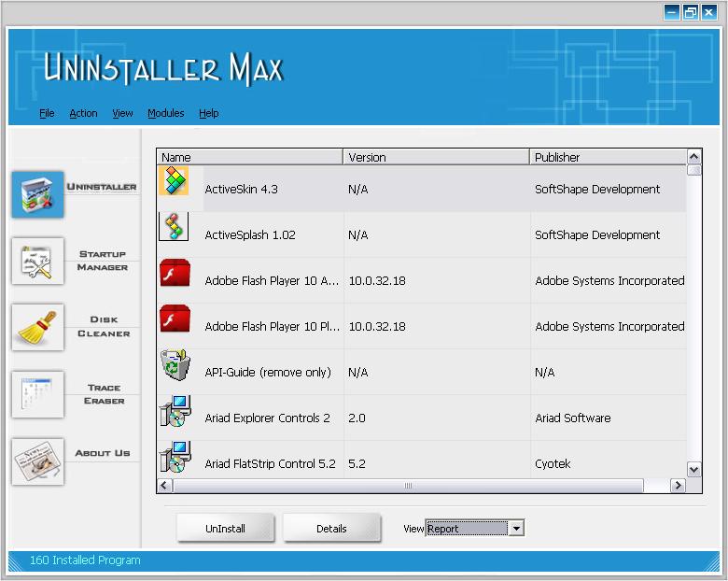Click the ActiveSplash 1.02 program icon
The height and width of the screenshot is (581, 728).
pyautogui.click(x=174, y=226)
